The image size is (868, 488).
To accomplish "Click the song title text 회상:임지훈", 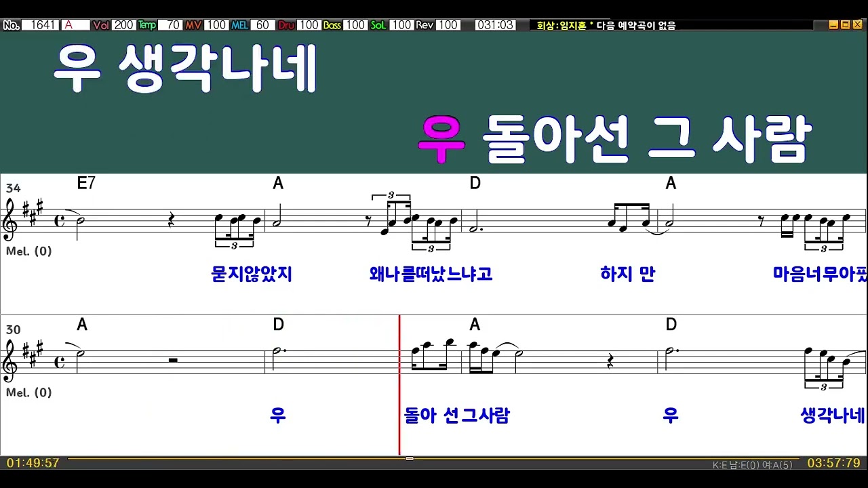I will [561, 26].
